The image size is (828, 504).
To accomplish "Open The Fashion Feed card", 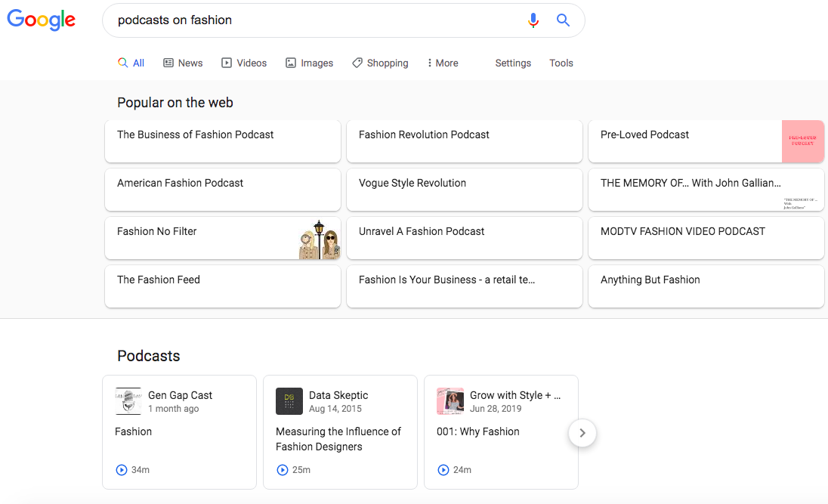I will click(223, 286).
